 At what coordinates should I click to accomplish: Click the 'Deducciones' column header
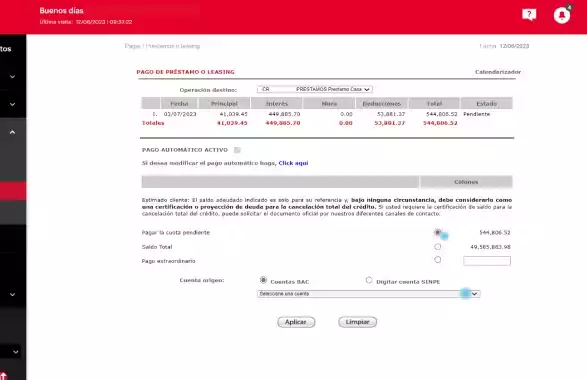coord(381,103)
